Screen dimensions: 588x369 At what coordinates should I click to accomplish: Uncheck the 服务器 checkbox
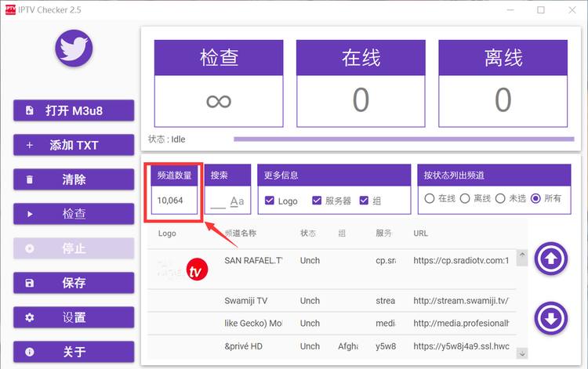pos(317,201)
